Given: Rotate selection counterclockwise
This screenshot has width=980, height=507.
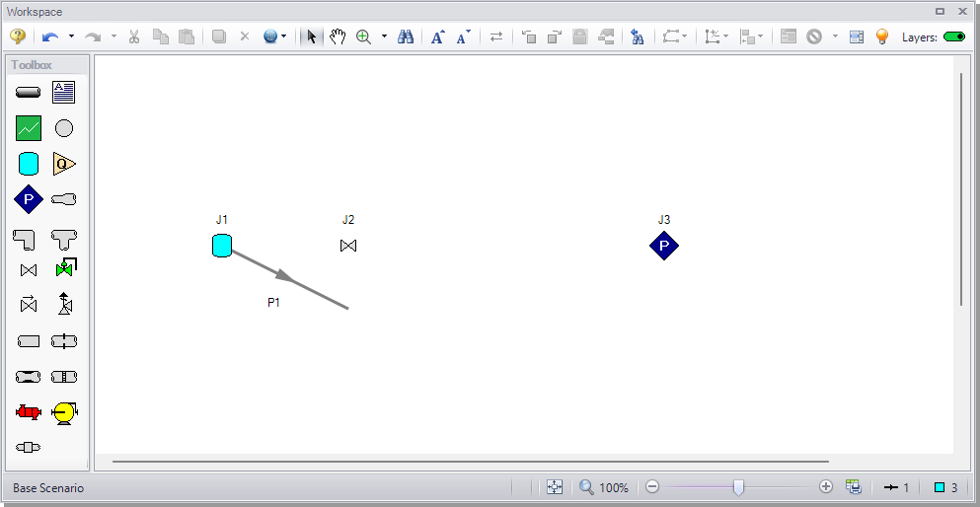Looking at the screenshot, I should click(x=529, y=36).
